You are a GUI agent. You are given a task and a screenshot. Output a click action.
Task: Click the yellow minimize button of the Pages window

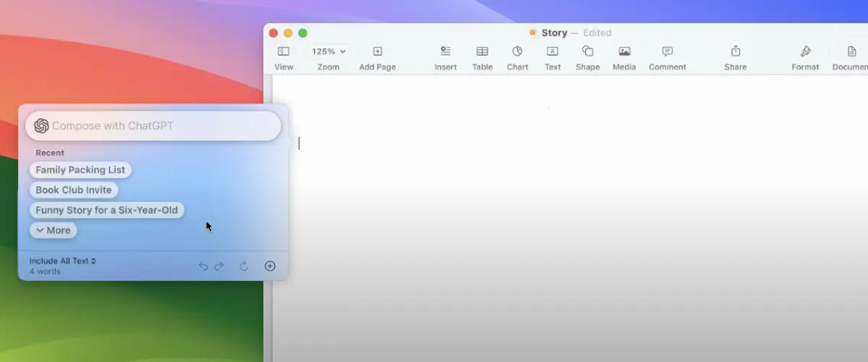pos(288,33)
